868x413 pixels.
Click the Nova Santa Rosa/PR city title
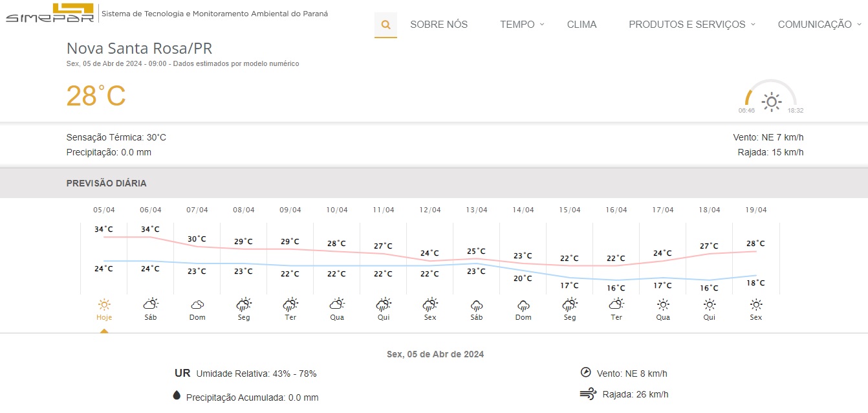tap(139, 49)
